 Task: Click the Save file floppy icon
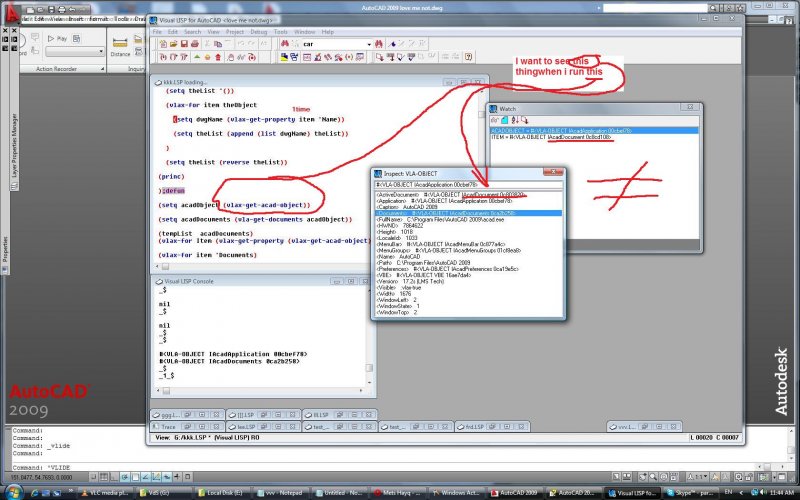[184, 44]
